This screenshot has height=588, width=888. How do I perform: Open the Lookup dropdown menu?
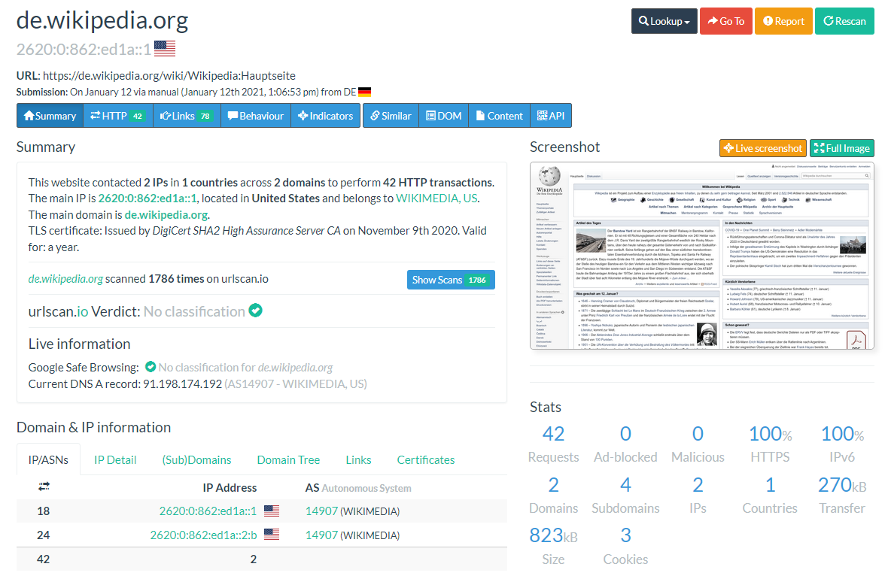(664, 21)
